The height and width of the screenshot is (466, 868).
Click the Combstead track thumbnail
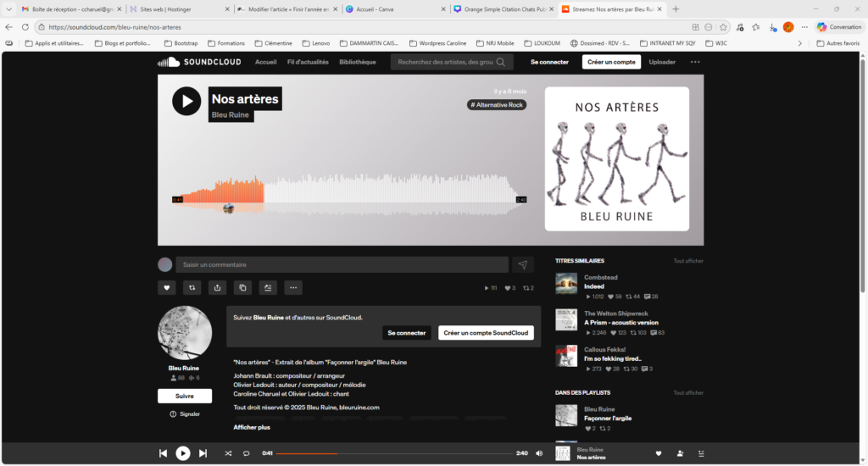[566, 283]
